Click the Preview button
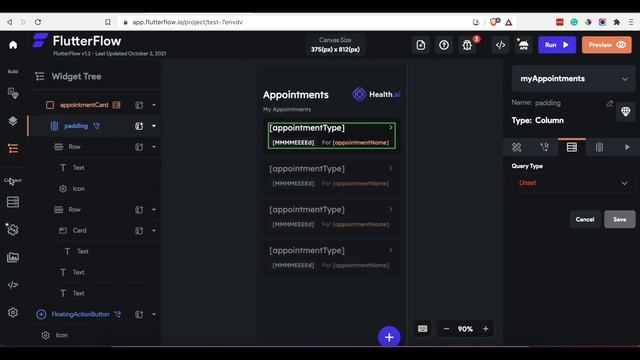The image size is (640, 360). [607, 45]
